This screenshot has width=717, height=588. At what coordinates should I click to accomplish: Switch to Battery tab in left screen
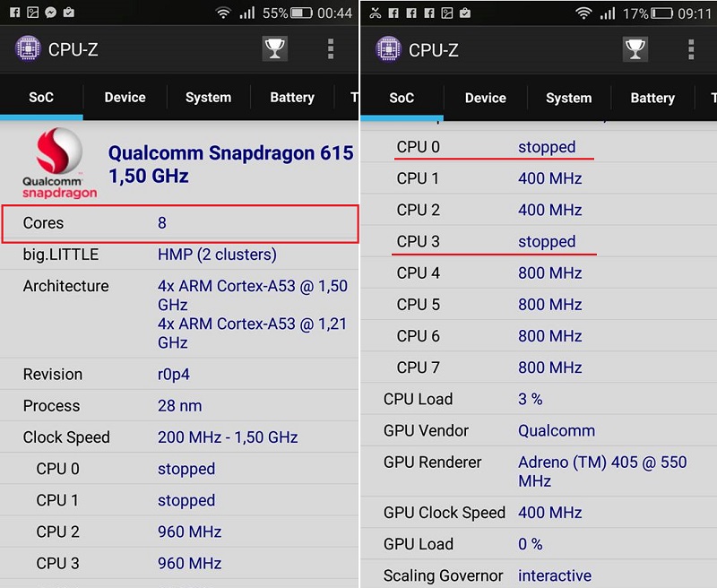pos(292,97)
